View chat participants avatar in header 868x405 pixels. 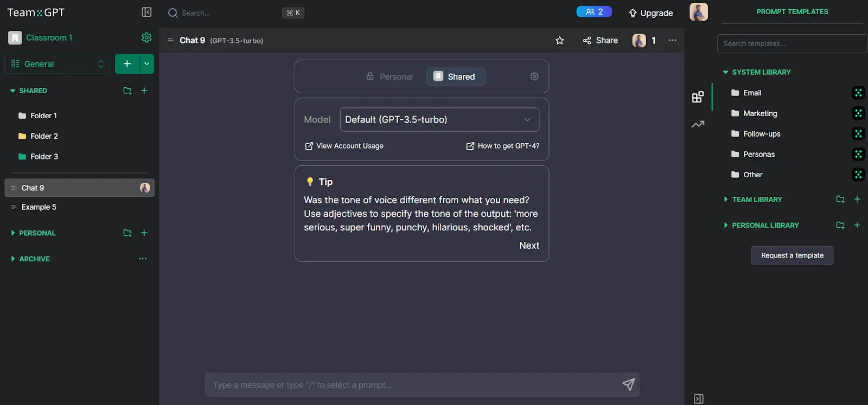[x=639, y=41]
